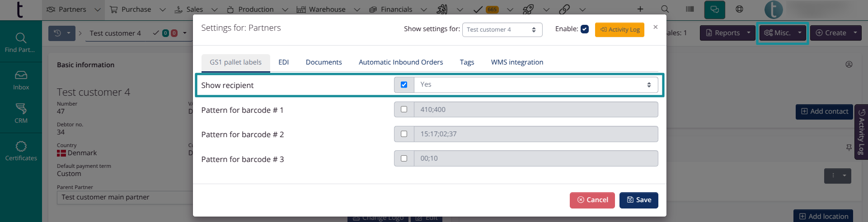Open the chat messages icon
The image size is (868, 222).
(x=714, y=9)
